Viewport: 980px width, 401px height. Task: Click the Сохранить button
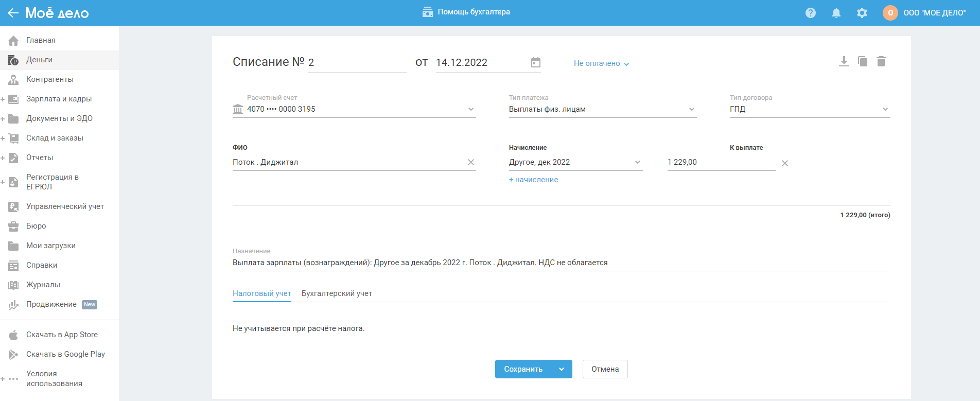point(523,369)
